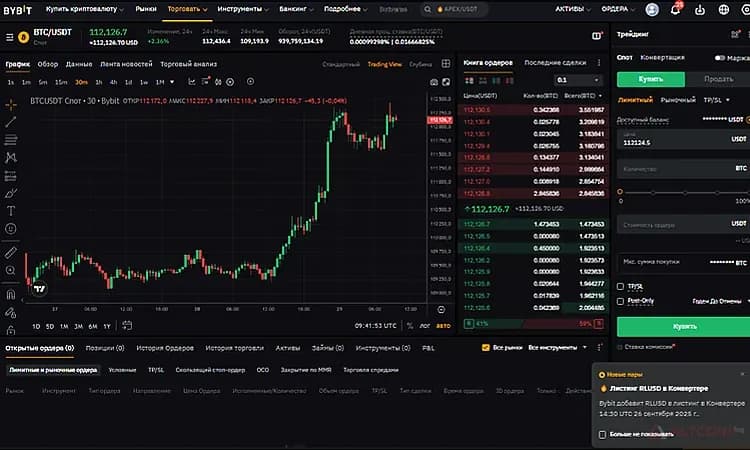The image size is (750, 450).
Task: Open the forecasting and measurement tools
Action: coord(11,176)
